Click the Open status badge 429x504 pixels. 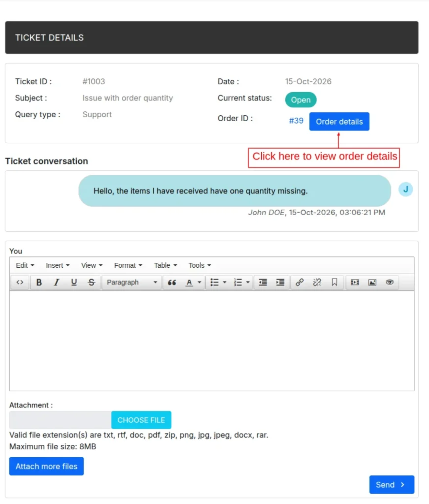tap(301, 100)
